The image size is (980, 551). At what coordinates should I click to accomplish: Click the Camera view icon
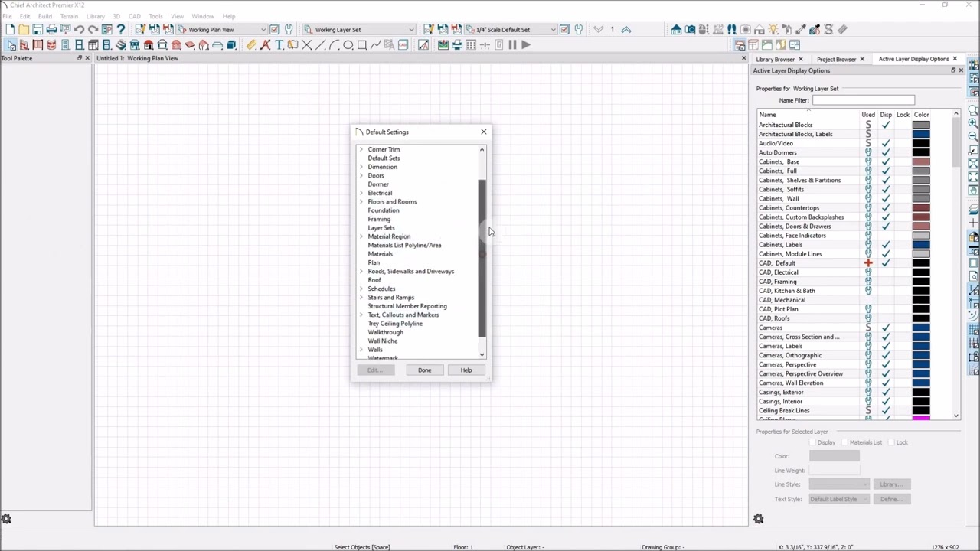[x=690, y=30]
